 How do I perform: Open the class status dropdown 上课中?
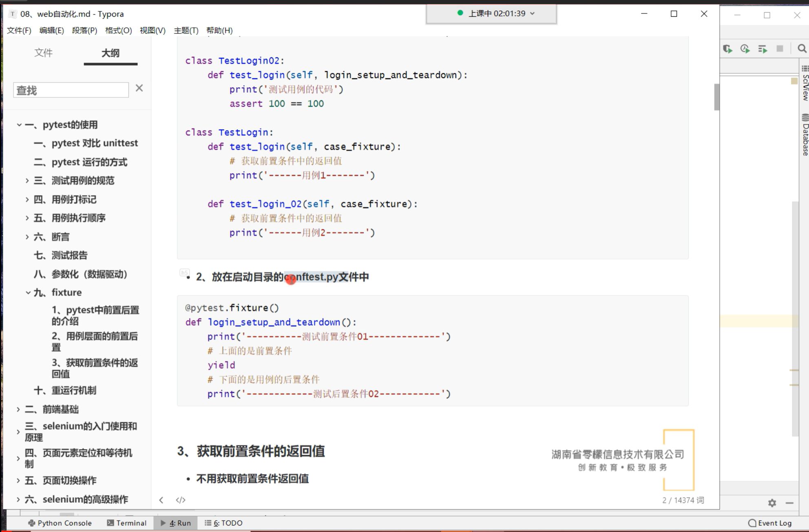coord(532,13)
